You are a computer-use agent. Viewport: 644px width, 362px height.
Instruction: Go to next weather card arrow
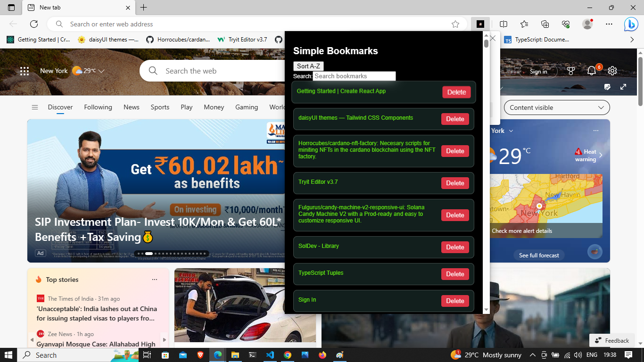click(601, 155)
